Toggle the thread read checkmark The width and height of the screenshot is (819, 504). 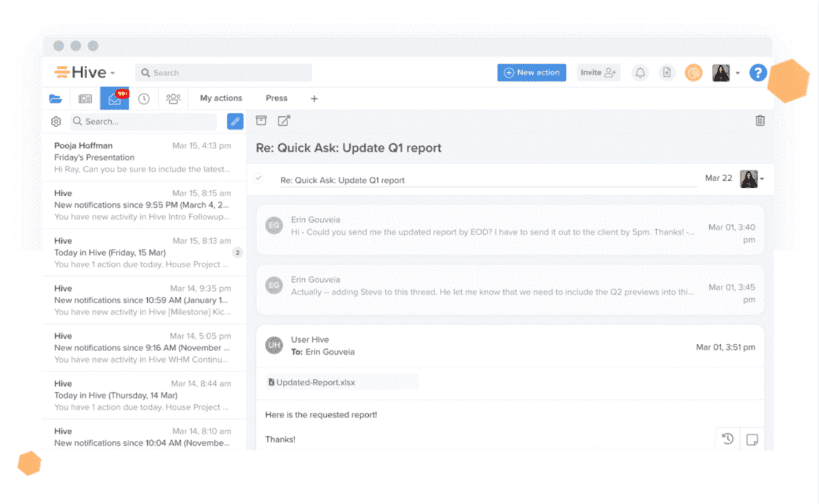[x=258, y=179]
